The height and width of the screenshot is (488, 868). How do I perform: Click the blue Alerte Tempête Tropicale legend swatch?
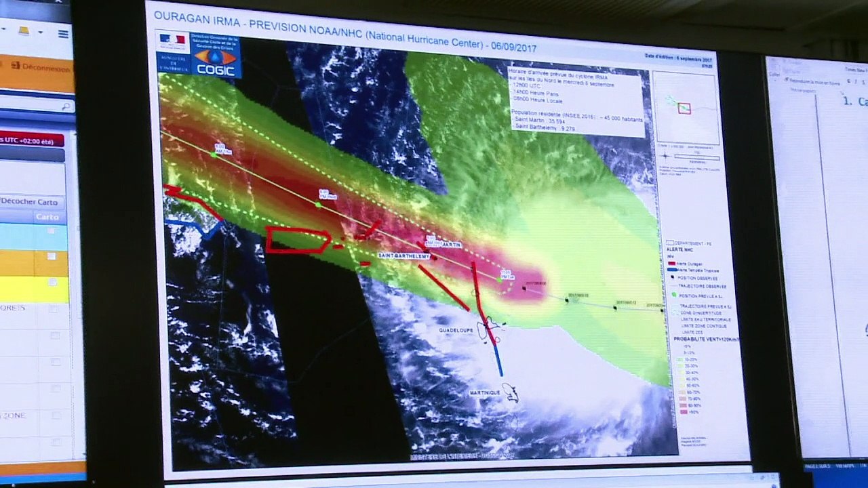(671, 270)
